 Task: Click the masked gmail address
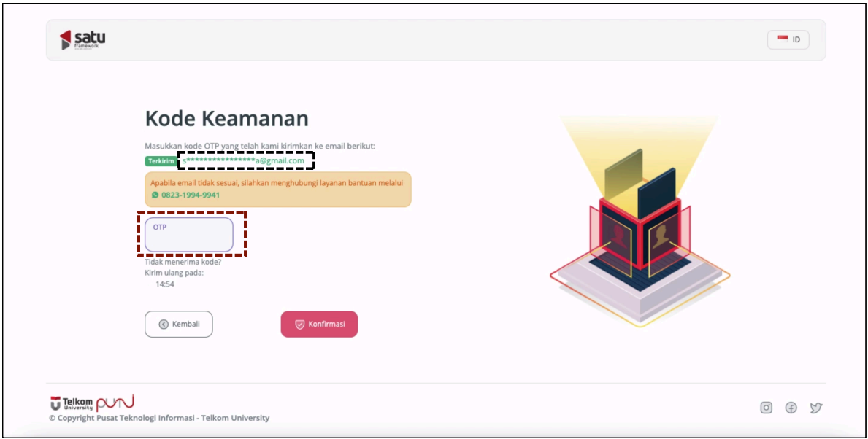244,160
